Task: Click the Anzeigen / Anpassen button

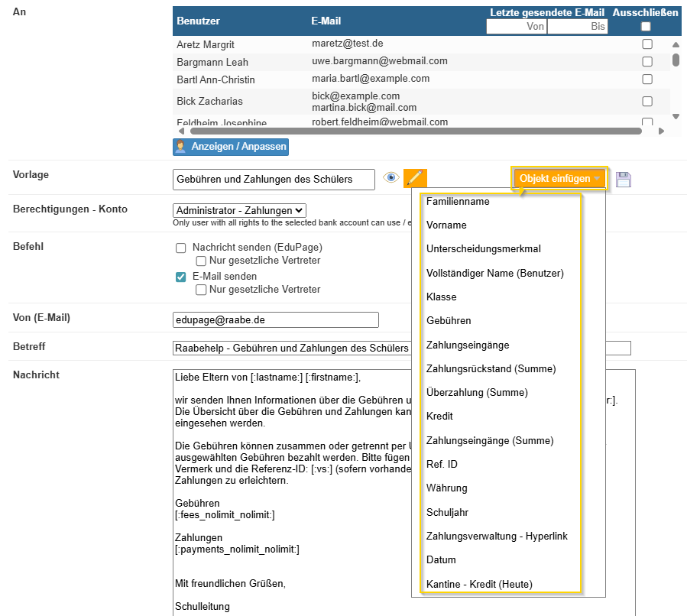Action: (231, 147)
